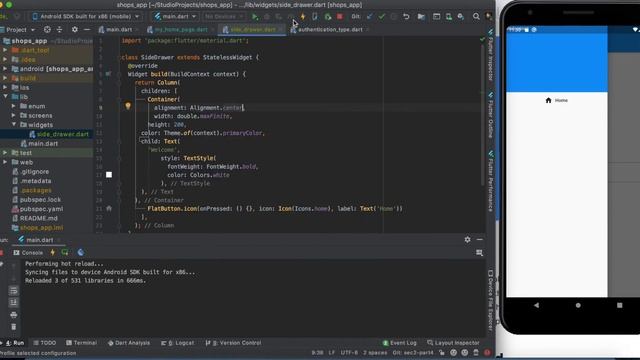Open the search everywhere magnifier icon
Screen dimensions: 640x360
(476, 17)
